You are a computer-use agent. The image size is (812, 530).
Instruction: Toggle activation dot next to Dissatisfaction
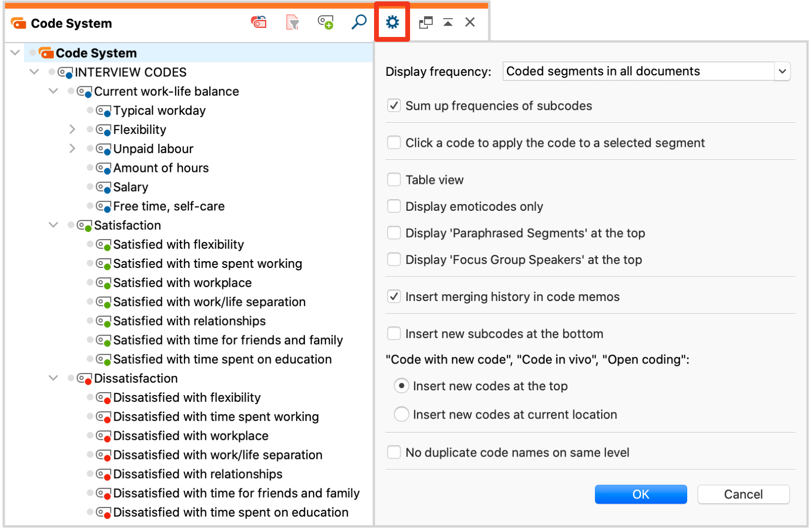pyautogui.click(x=71, y=378)
